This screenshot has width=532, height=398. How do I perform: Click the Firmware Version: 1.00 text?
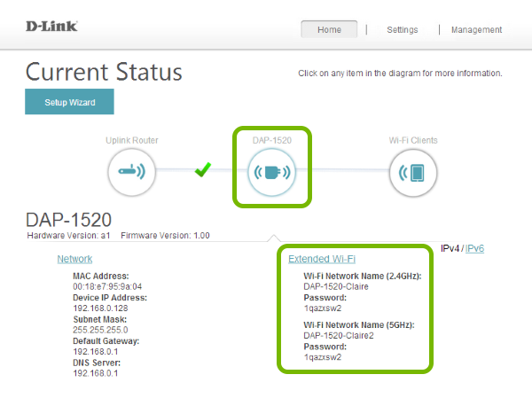pyautogui.click(x=165, y=235)
